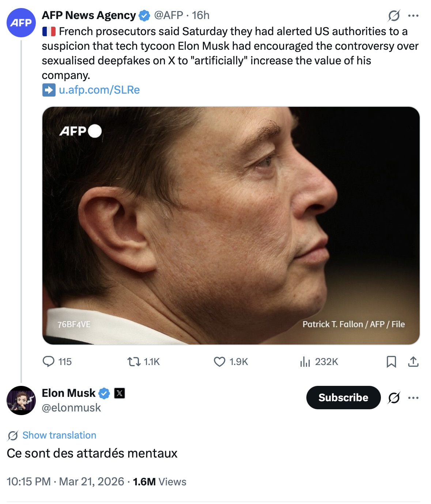Open the AFP News Agency display name
The width and height of the screenshot is (431, 504).
(88, 15)
